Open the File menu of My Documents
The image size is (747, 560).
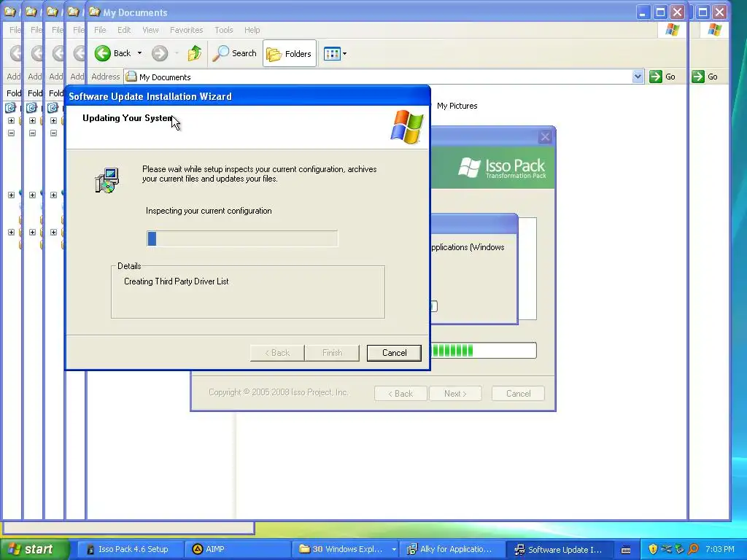pyautogui.click(x=100, y=30)
